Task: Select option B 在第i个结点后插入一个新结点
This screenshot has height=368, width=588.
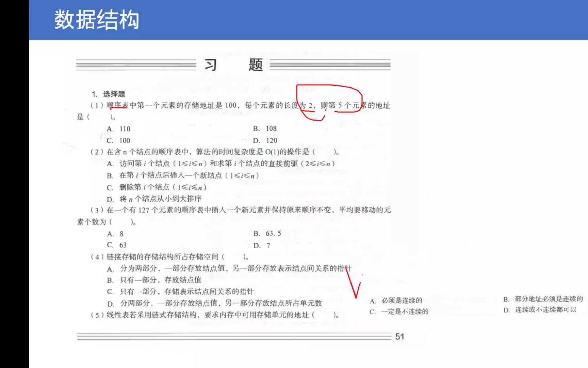Action: [x=183, y=175]
